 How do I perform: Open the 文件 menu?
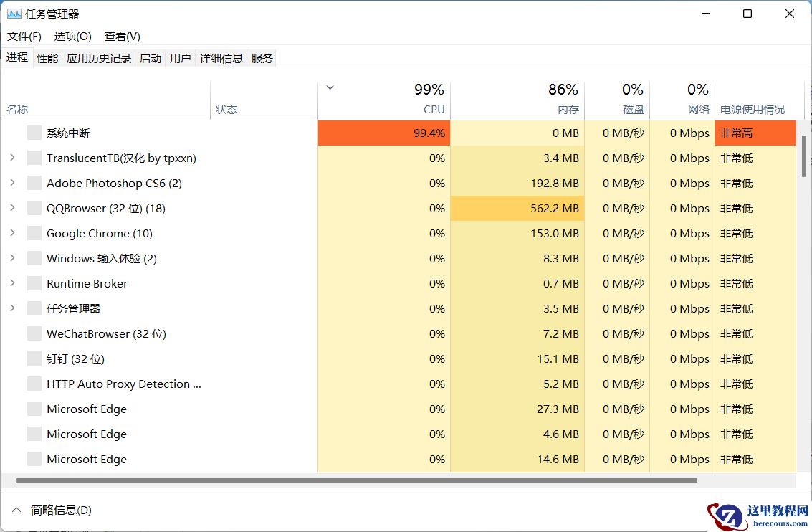point(24,36)
